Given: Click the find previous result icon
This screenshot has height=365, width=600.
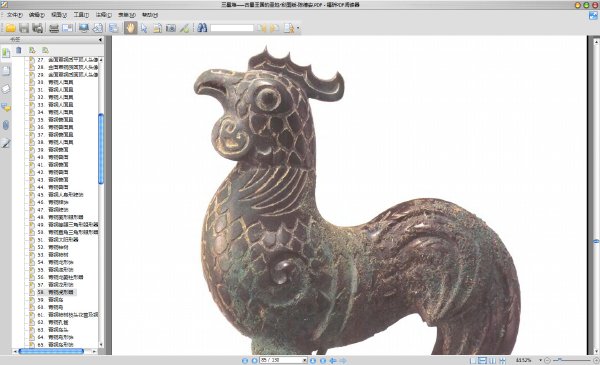Looking at the screenshot, I should pos(262,28).
